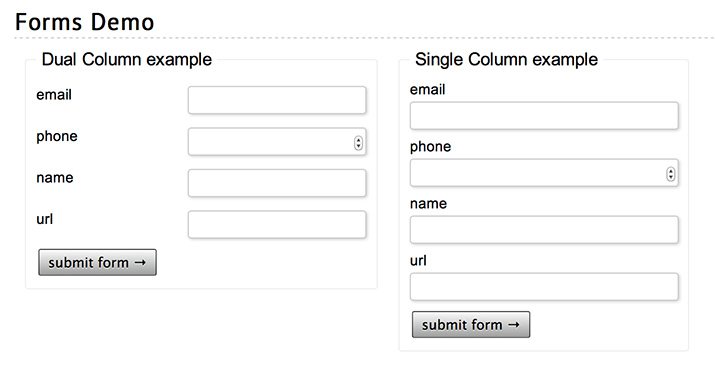This screenshot has width=715, height=366.
Task: Click the email label in Single Column form
Action: pyautogui.click(x=427, y=89)
